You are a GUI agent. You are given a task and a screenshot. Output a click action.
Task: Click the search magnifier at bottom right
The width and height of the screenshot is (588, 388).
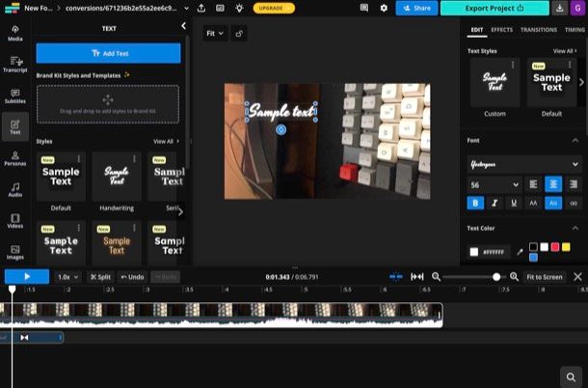point(571,376)
